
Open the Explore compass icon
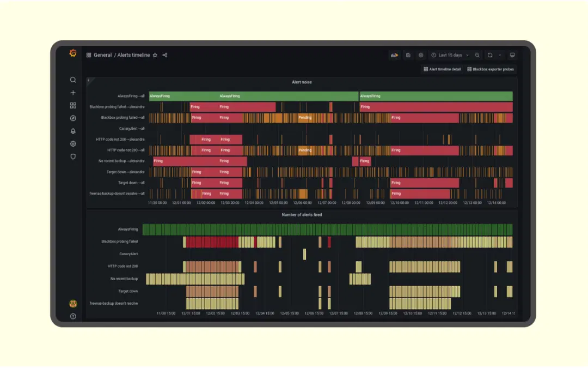pos(73,118)
